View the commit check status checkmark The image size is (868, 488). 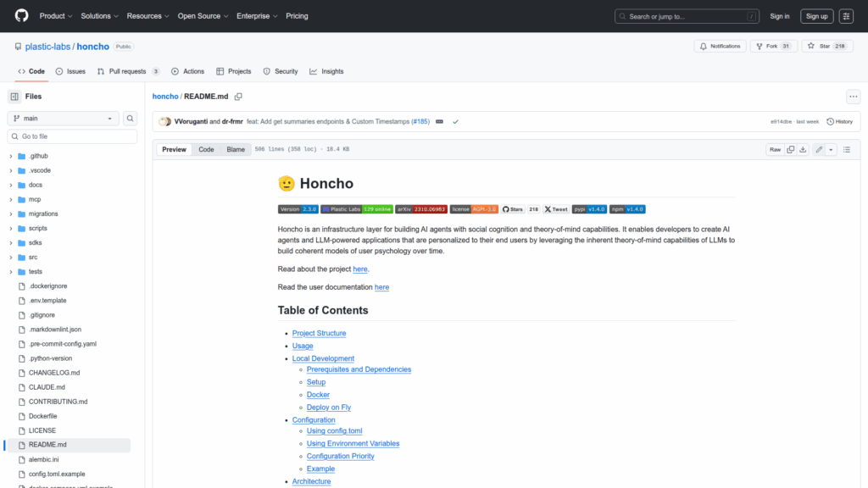click(x=455, y=122)
